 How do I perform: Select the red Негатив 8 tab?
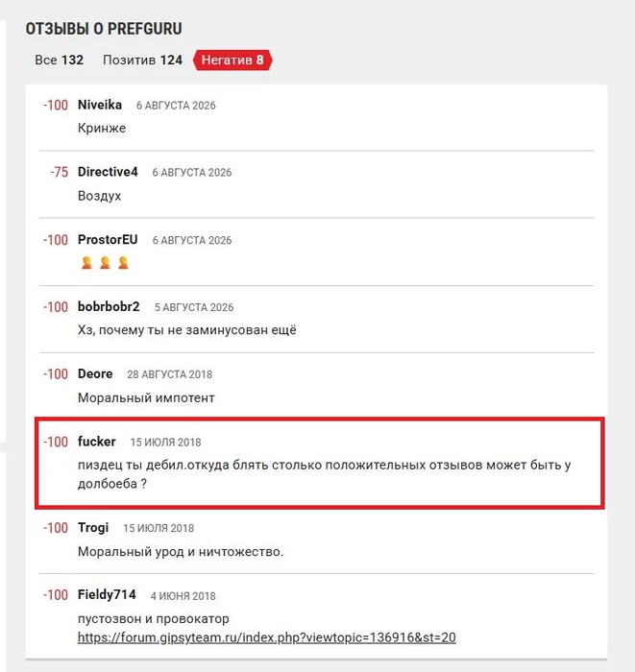click(232, 60)
